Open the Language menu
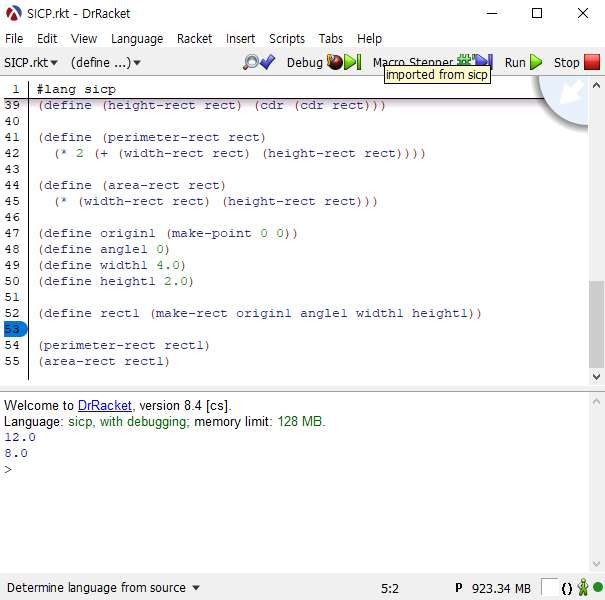 (137, 38)
